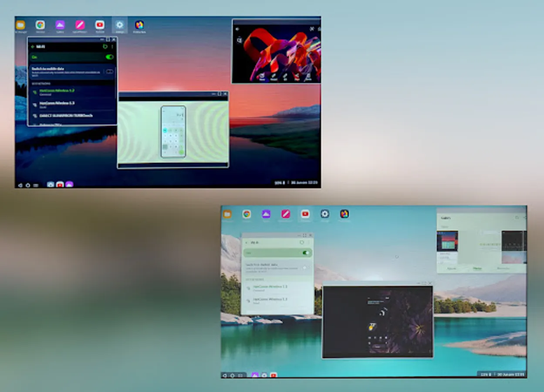The image size is (544, 392).
Task: Open the purple Gallery taskbar icon on the sunset desktop
Action: pos(69,184)
